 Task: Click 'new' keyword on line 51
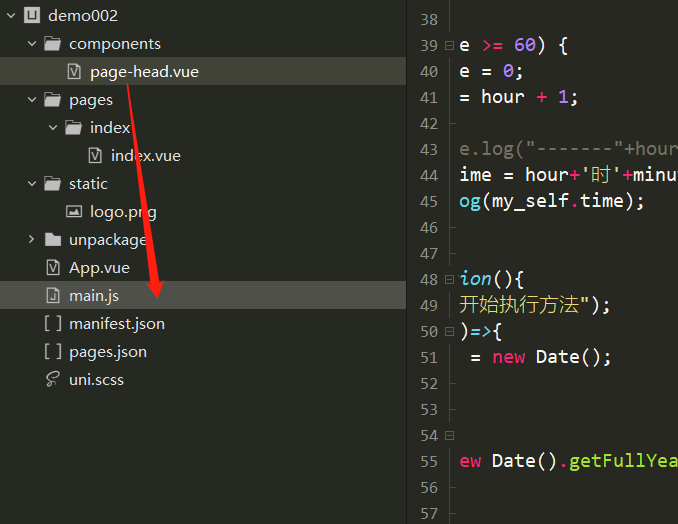click(508, 357)
